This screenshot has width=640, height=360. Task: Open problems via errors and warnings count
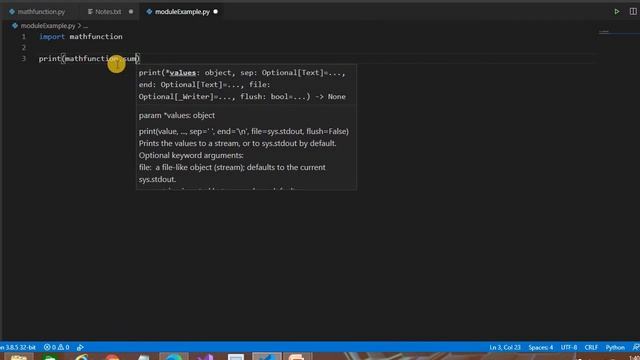(x=56, y=347)
